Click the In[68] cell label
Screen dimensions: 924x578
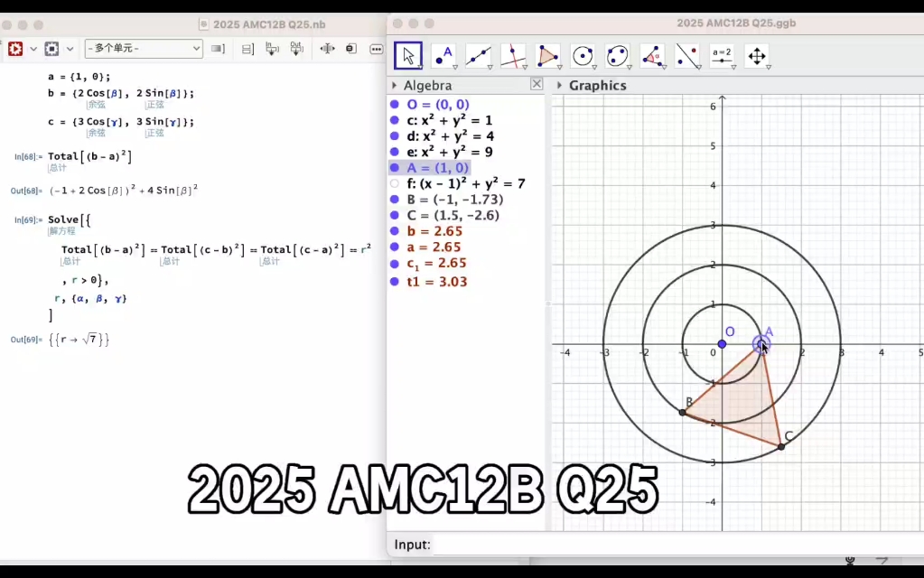(x=28, y=157)
